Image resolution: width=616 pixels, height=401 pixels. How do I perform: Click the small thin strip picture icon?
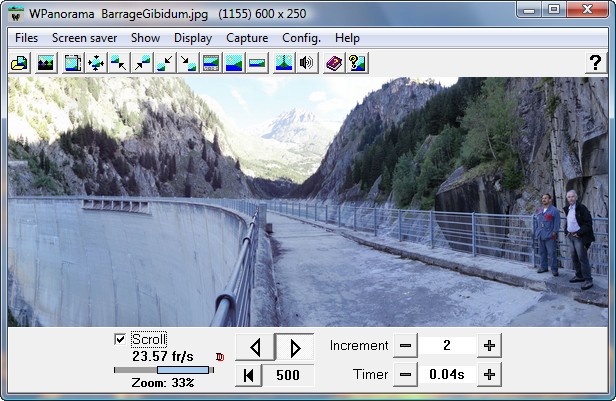257,63
